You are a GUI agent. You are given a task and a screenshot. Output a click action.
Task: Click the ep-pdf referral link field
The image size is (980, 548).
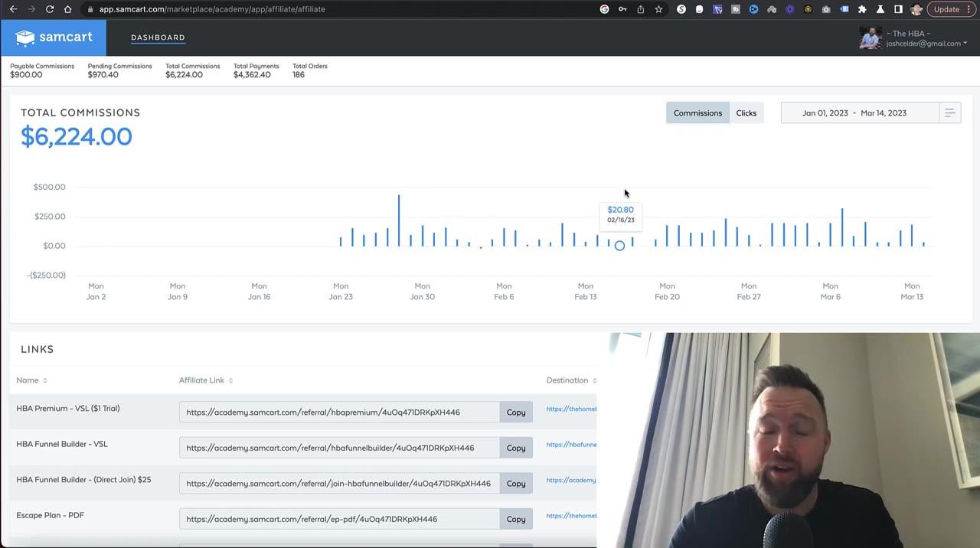[x=340, y=519]
